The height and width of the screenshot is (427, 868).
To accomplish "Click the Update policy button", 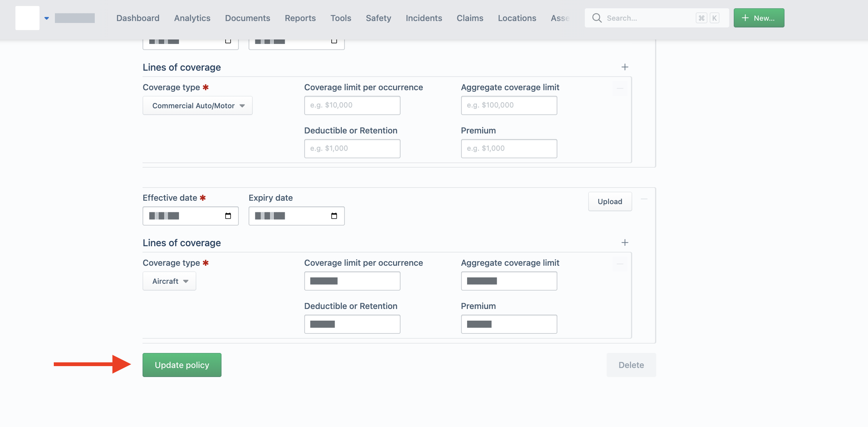I will point(182,365).
